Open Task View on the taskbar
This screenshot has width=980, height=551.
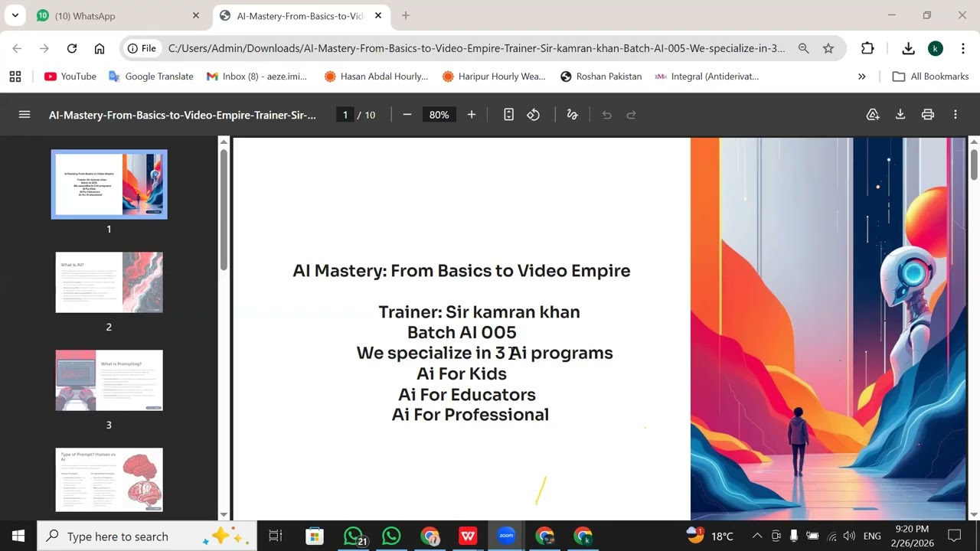tap(276, 536)
